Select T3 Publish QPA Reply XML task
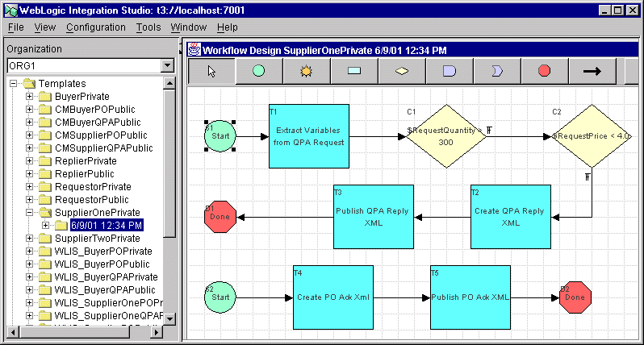The width and height of the screenshot is (644, 345). pyautogui.click(x=374, y=217)
